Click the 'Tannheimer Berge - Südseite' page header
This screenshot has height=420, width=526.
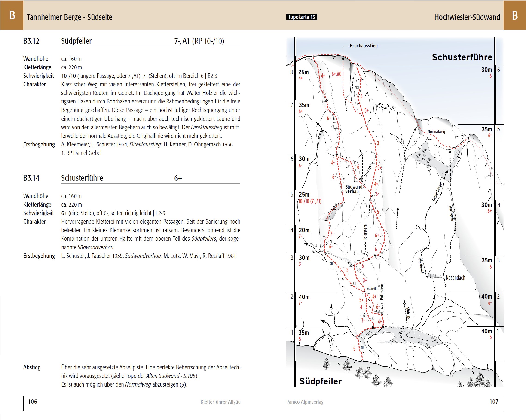(69, 17)
